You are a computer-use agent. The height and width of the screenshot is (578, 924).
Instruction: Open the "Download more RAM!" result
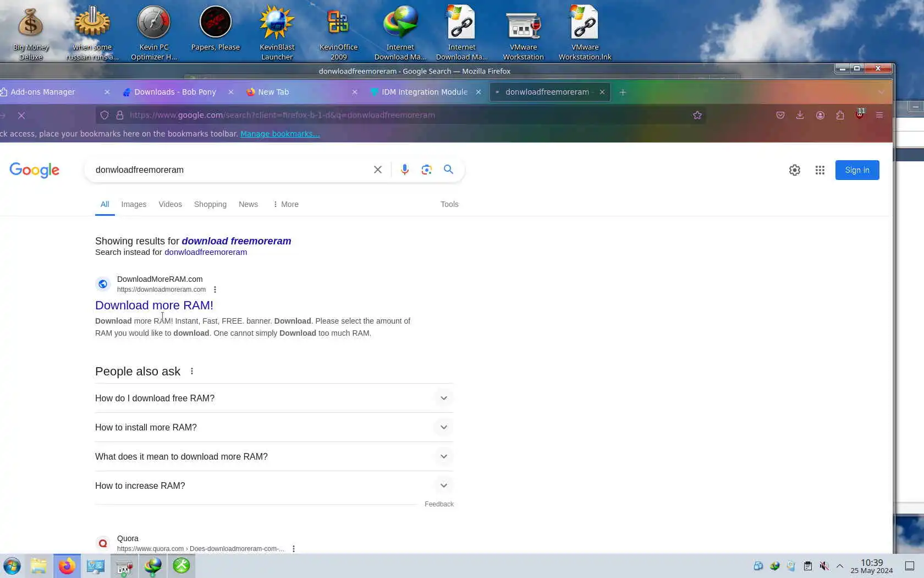click(154, 305)
